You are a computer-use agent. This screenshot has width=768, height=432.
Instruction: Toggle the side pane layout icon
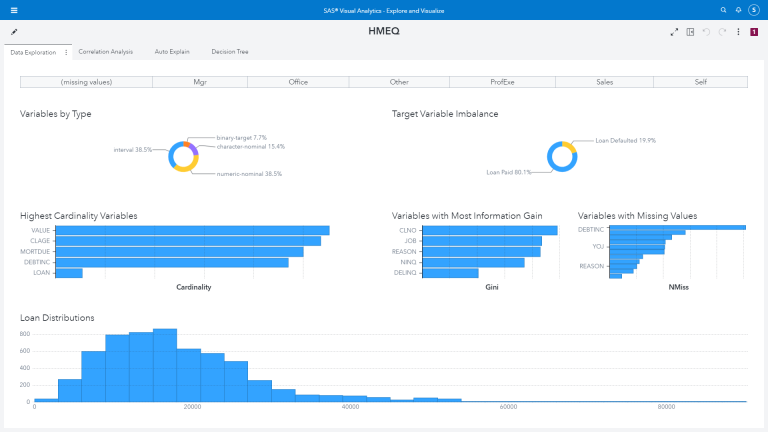(x=690, y=32)
